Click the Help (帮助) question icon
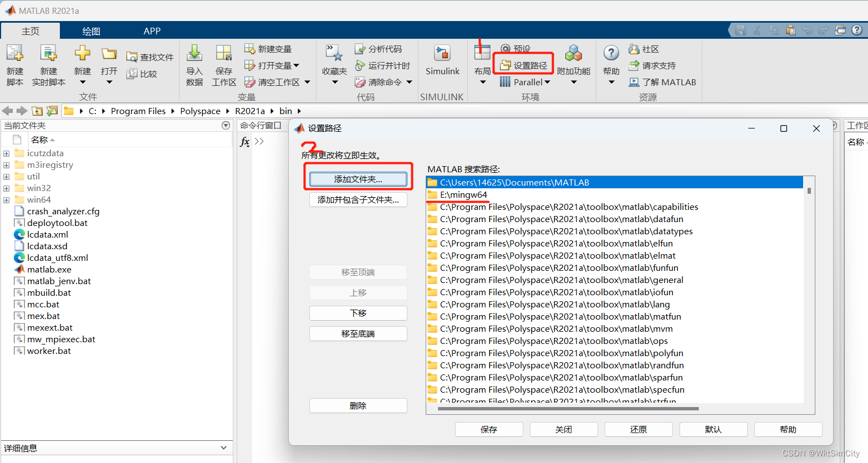868x463 pixels. click(x=611, y=53)
